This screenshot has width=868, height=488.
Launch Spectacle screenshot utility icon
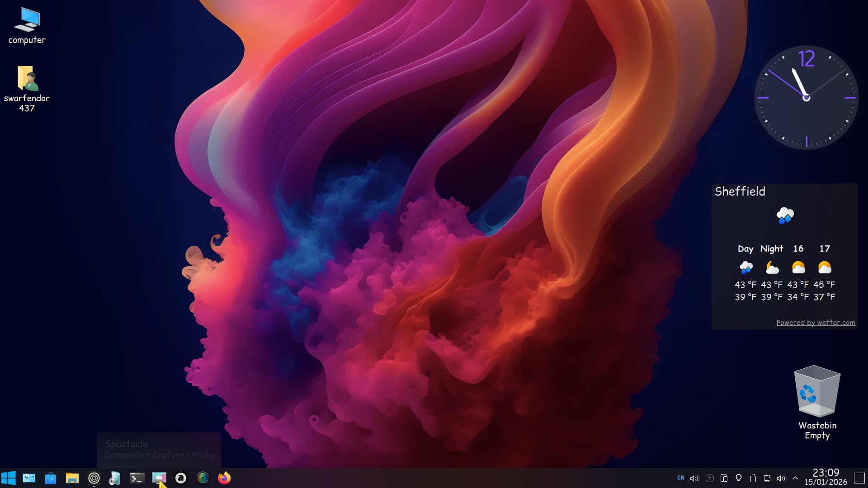[x=159, y=478]
